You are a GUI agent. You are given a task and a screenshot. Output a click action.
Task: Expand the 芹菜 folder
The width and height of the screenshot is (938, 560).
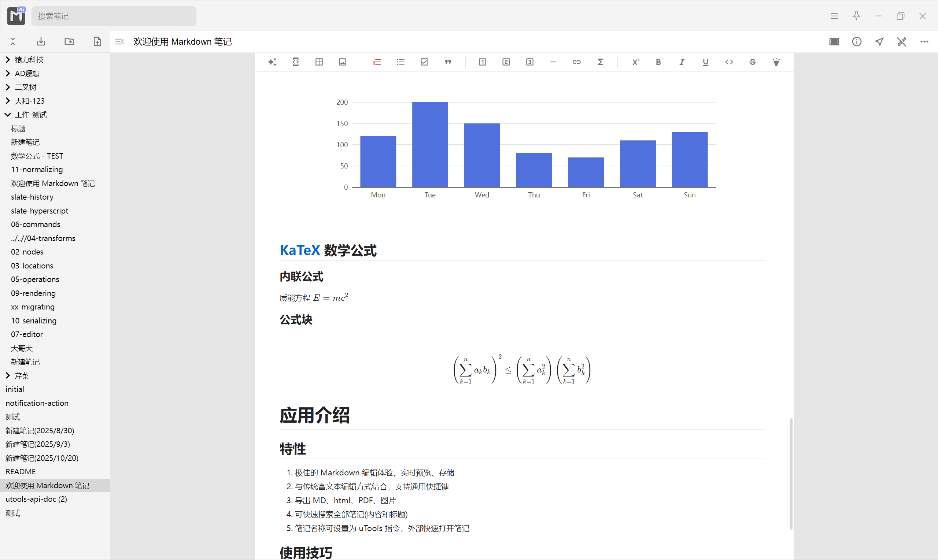[8, 375]
